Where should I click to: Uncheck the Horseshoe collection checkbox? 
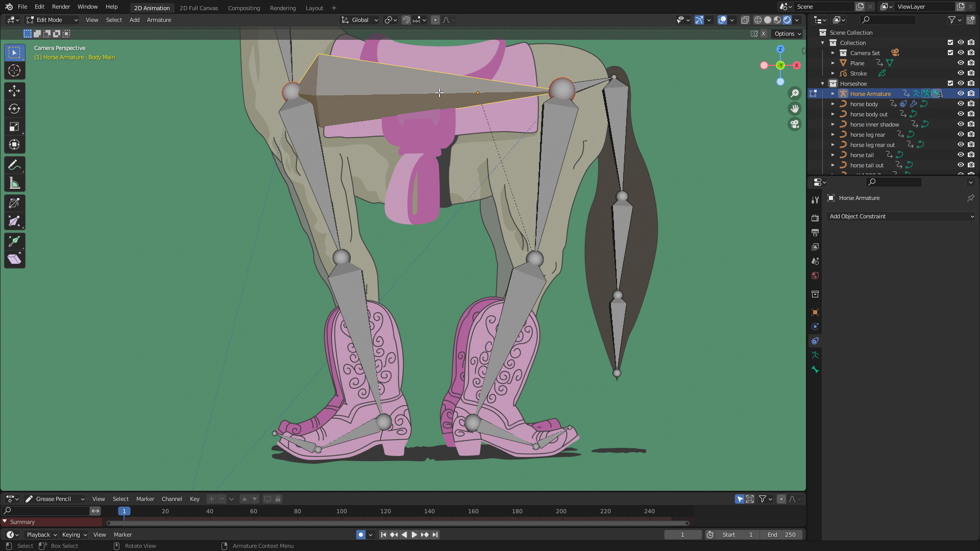coord(950,84)
